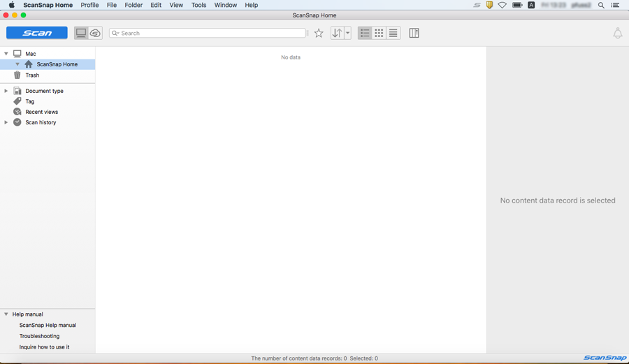The image size is (629, 364).
Task: Switch to list view with details
Action: [365, 33]
